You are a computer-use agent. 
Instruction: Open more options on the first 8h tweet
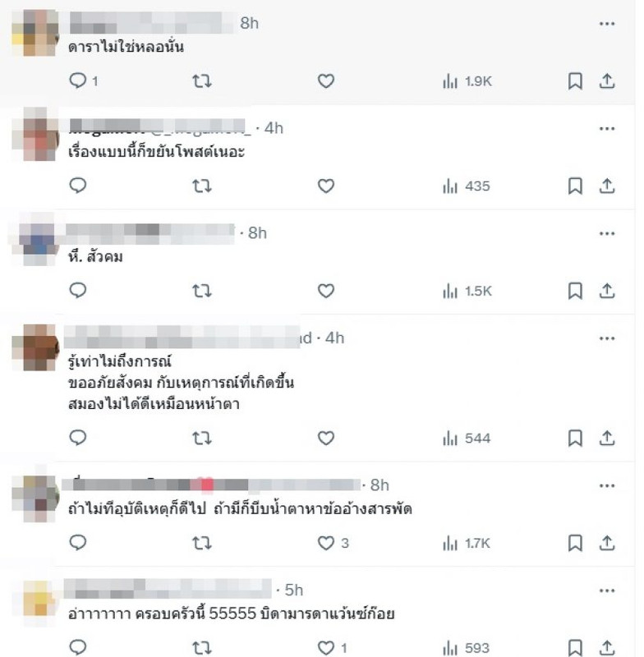607,24
